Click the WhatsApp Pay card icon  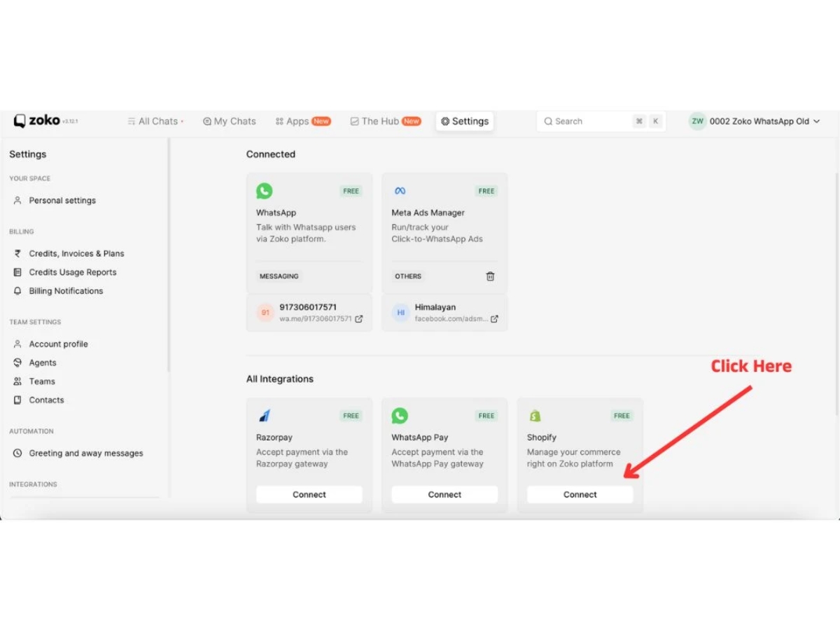tap(400, 416)
